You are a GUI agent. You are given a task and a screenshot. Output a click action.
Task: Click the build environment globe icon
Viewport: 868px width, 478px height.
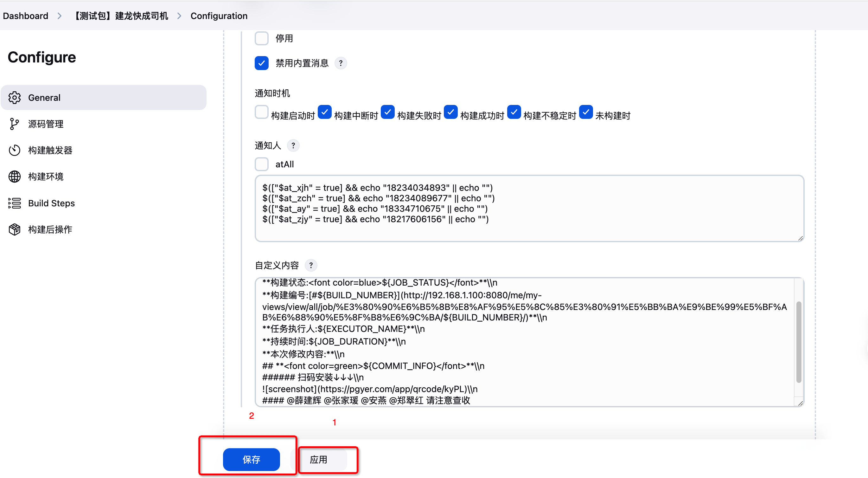tap(15, 177)
